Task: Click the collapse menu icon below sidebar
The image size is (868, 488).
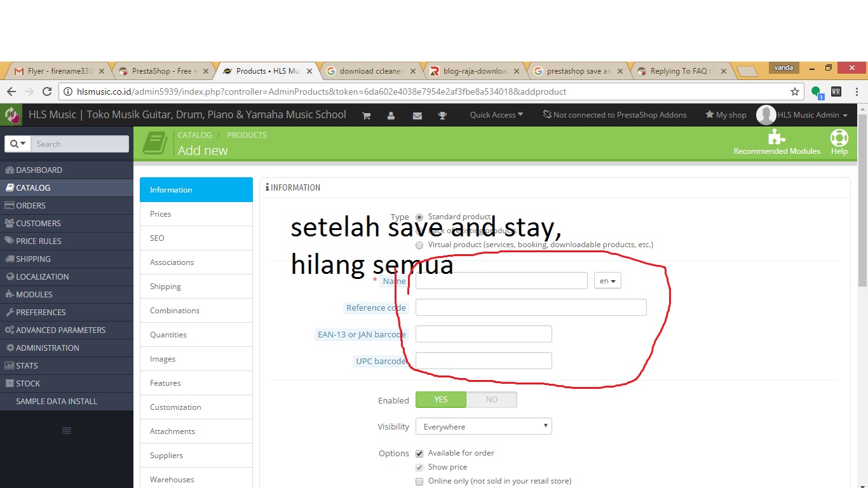Action: point(67,431)
